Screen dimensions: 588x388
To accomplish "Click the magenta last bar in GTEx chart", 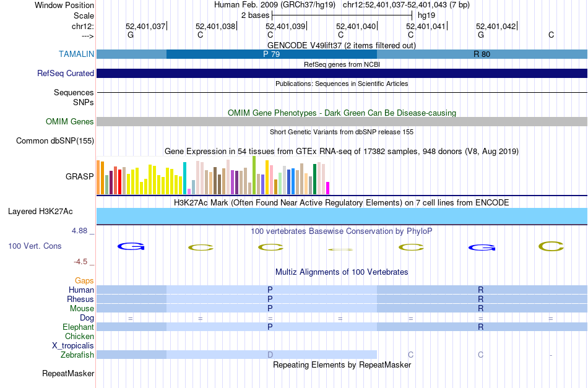I will point(328,188).
